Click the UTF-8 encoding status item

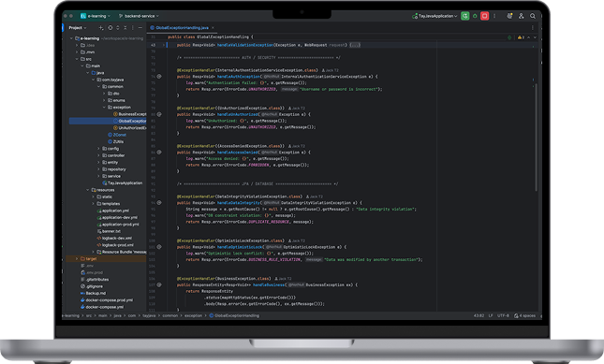click(x=503, y=315)
